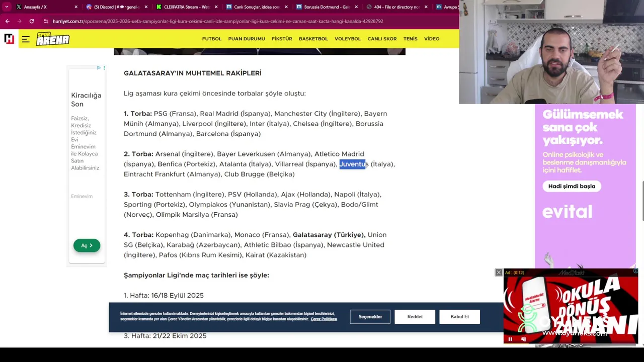
Task: Open the VOLEYBOL menu
Action: click(348, 39)
